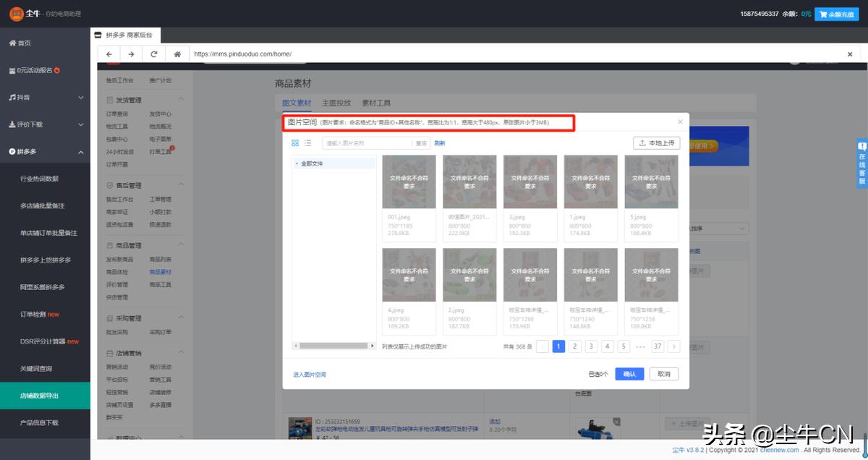This screenshot has width=868, height=460.
Task: Switch to list view in 图片空间
Action: pos(307,143)
